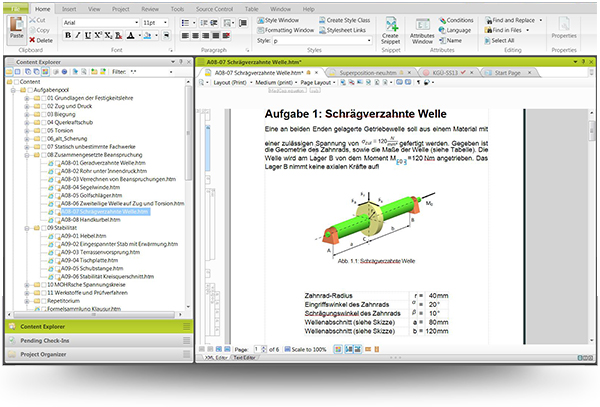Screen dimensions: 600x407
Task: Switch to the XML Editor tab
Action: [x=216, y=358]
